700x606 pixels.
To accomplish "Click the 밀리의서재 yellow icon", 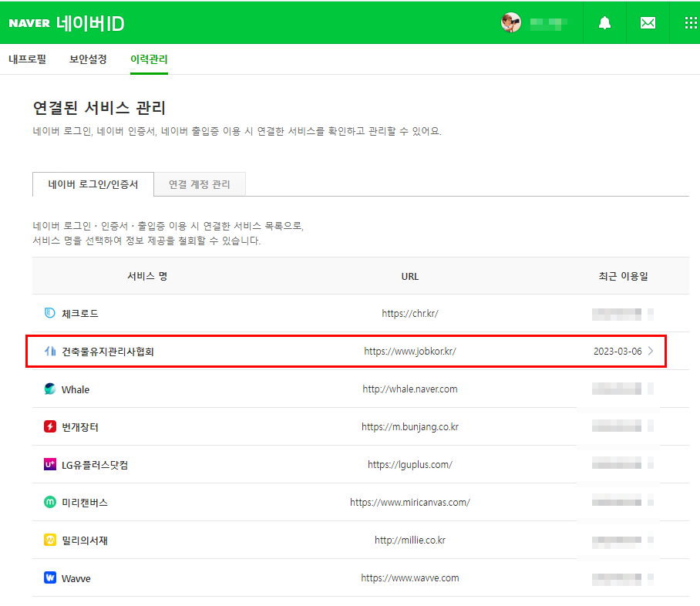I will tap(50, 540).
